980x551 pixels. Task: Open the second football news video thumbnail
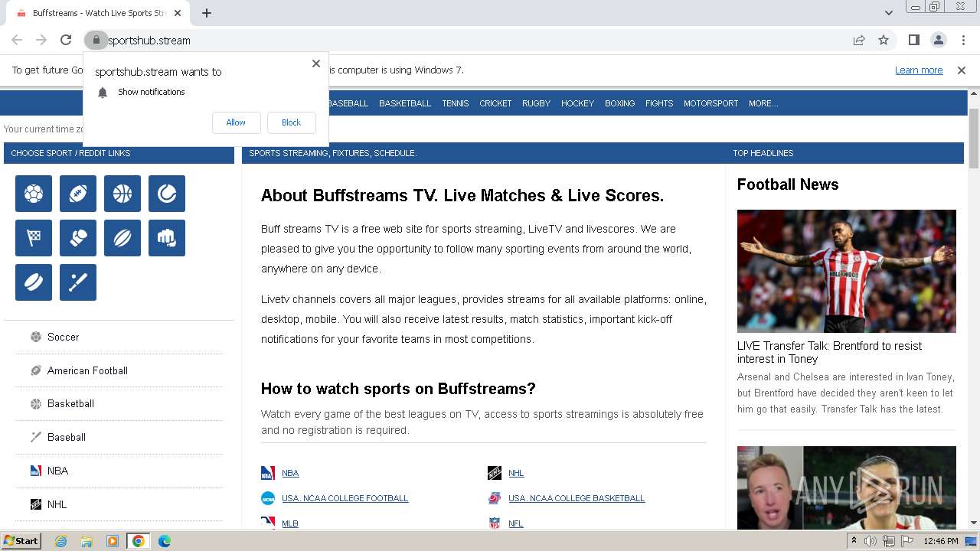click(847, 487)
